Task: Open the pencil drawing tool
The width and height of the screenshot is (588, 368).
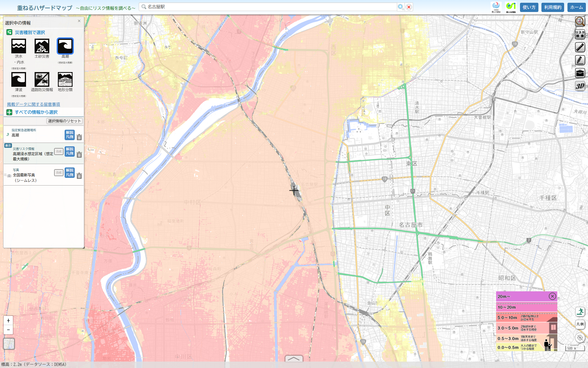Action: pyautogui.click(x=580, y=60)
